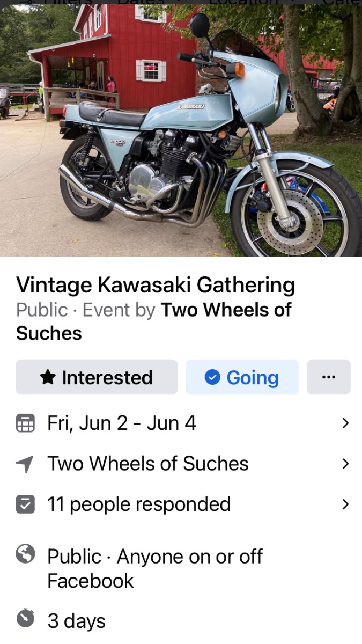
Task: Tap the 3 days duration text
Action: [x=76, y=621]
